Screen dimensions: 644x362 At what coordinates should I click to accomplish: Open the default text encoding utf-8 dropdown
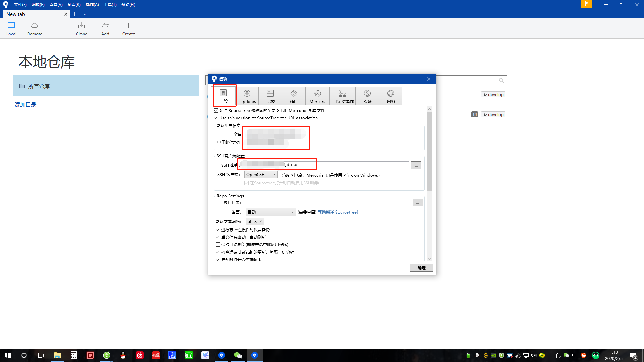pyautogui.click(x=255, y=222)
